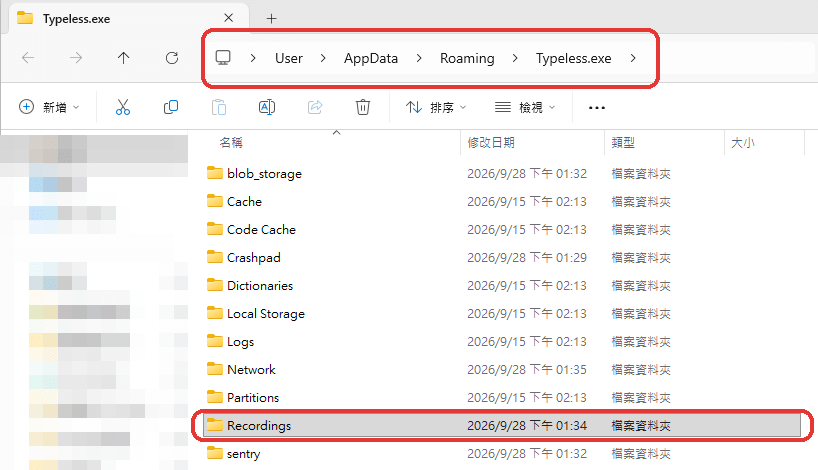
Task: Click the blob_storage folder icon
Action: coord(214,173)
